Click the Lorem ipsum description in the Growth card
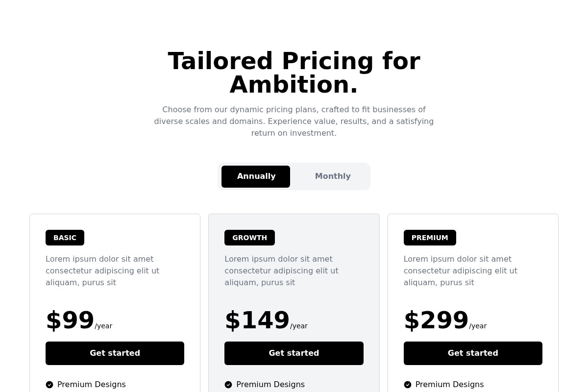Screen dimensions: 588x392 coord(281,270)
